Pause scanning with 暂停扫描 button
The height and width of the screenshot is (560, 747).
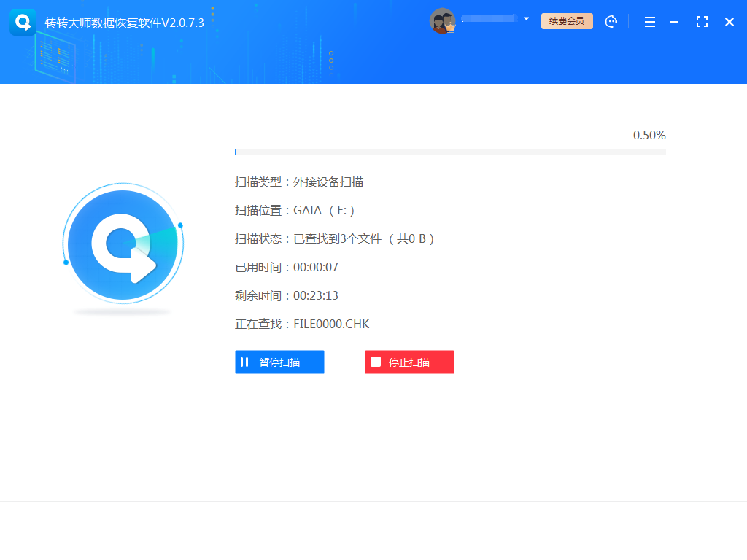(279, 362)
